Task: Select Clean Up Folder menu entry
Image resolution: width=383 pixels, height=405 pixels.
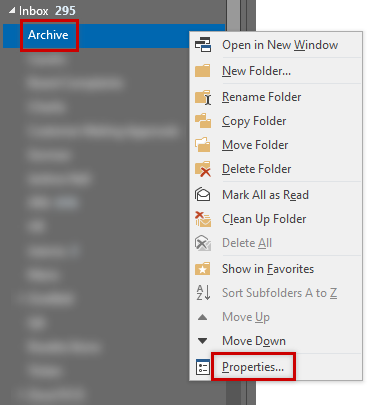Action: pyautogui.click(x=264, y=219)
